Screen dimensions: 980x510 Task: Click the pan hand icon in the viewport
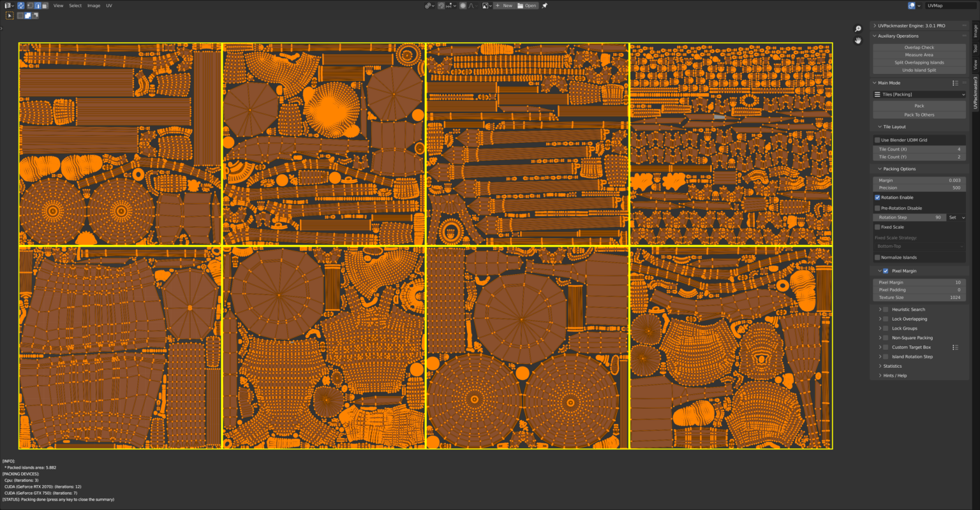click(858, 40)
